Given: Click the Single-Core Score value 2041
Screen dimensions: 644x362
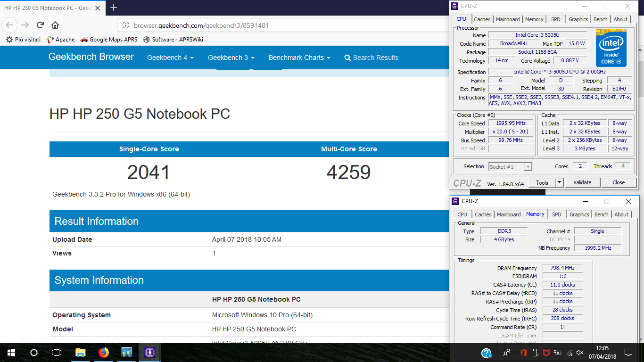Looking at the screenshot, I should coord(149,173).
